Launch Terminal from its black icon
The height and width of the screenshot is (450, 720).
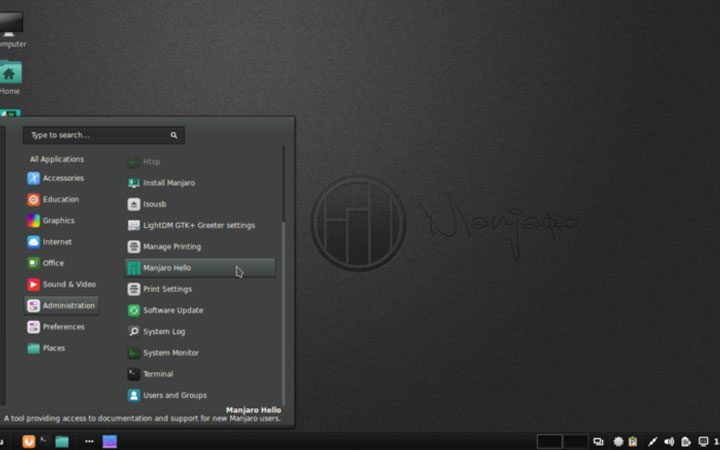tap(134, 374)
